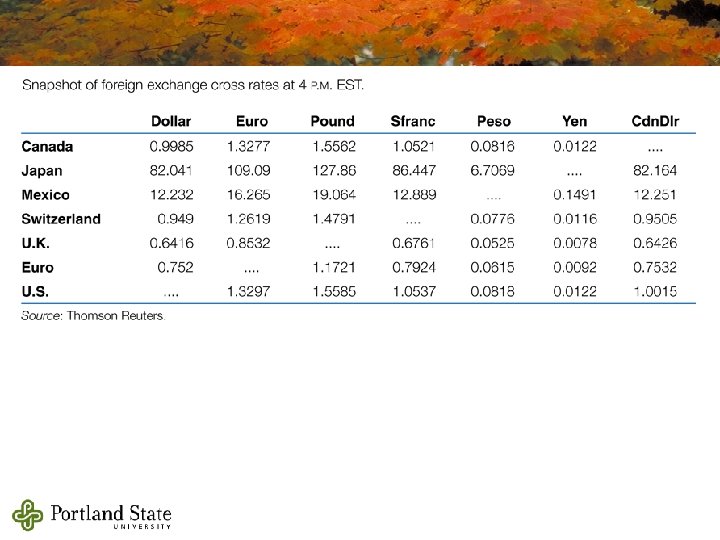This screenshot has height=540, width=720.
Task: Select the Mexico pound rate 19.064
Action: [x=333, y=195]
